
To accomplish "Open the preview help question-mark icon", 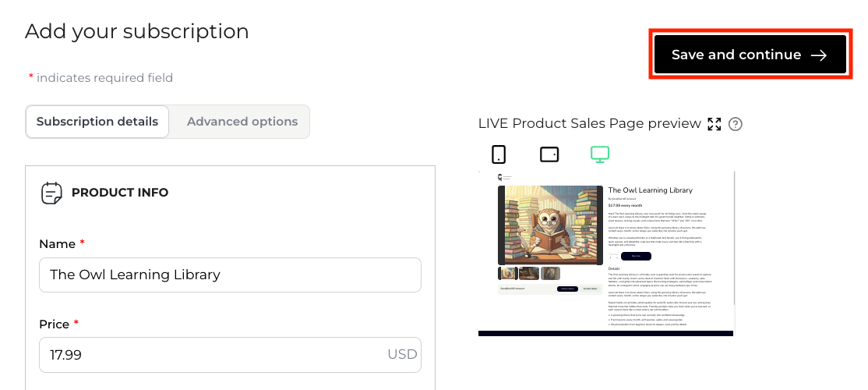I will pyautogui.click(x=735, y=124).
